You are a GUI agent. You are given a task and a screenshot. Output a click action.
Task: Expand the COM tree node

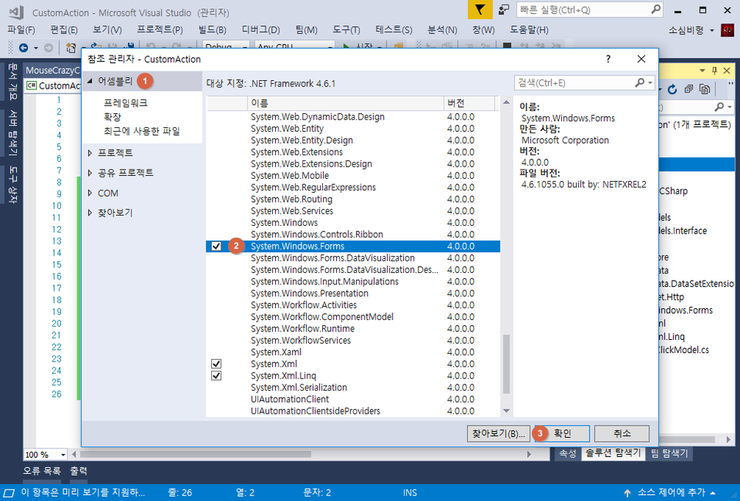(x=90, y=193)
